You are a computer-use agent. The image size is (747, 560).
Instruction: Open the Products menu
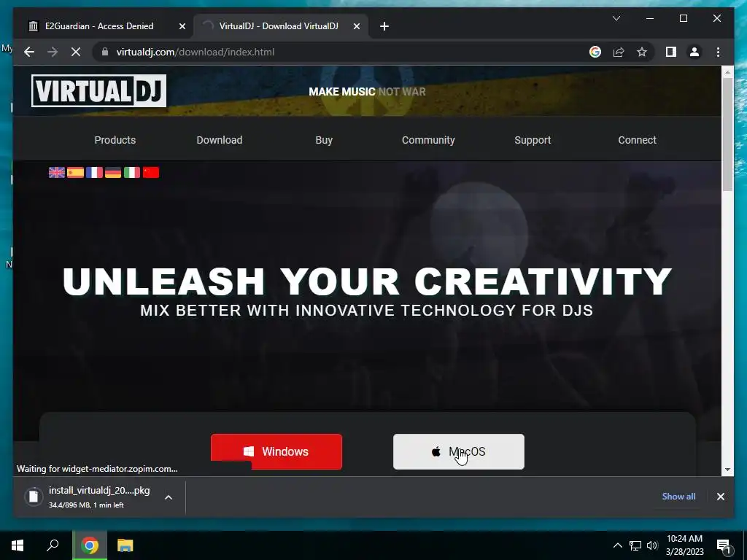[x=115, y=140]
